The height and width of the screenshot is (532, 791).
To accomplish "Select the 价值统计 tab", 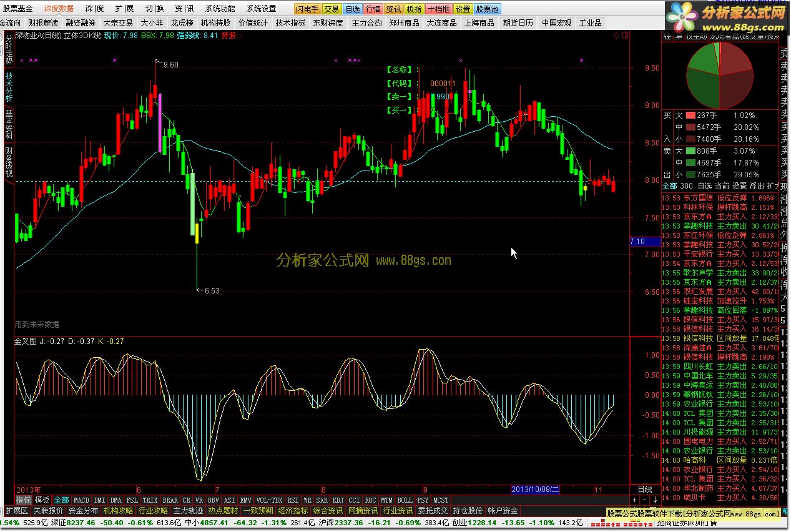I will click(x=253, y=22).
